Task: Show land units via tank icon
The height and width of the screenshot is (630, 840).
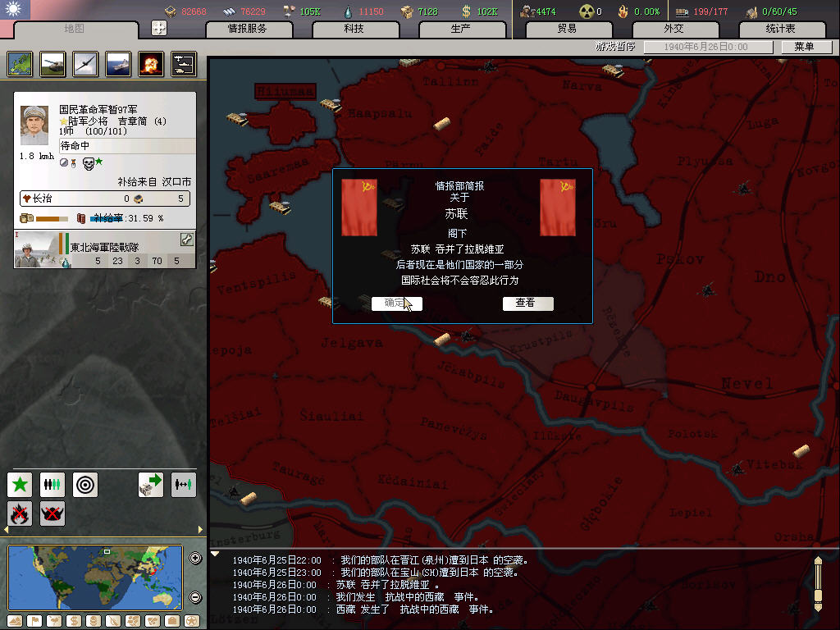Action: (x=52, y=64)
